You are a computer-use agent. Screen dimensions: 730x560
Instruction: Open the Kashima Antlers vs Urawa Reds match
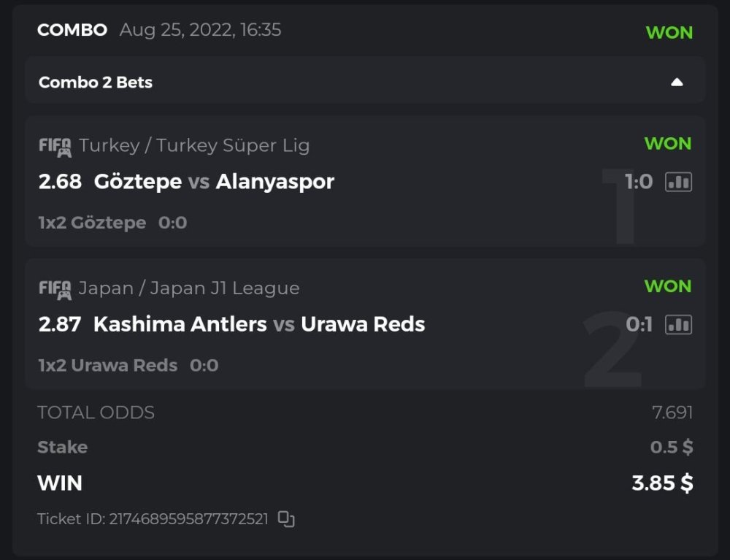point(259,324)
